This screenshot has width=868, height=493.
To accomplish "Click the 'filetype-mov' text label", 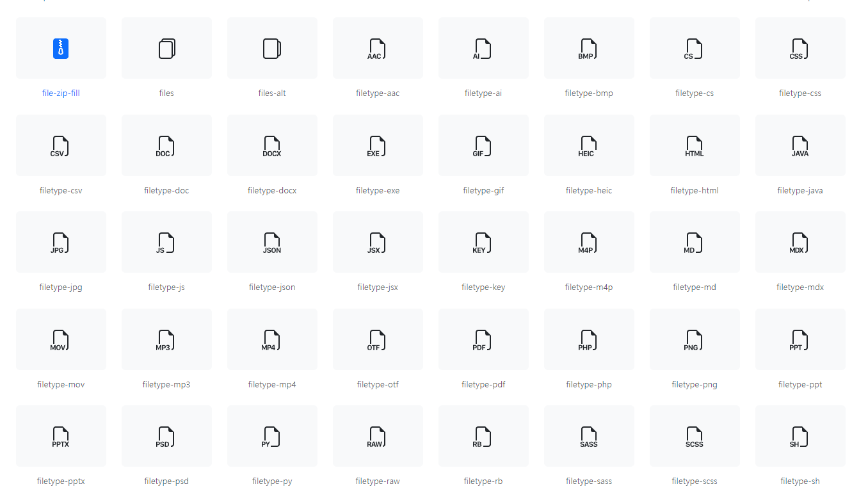I will point(61,385).
